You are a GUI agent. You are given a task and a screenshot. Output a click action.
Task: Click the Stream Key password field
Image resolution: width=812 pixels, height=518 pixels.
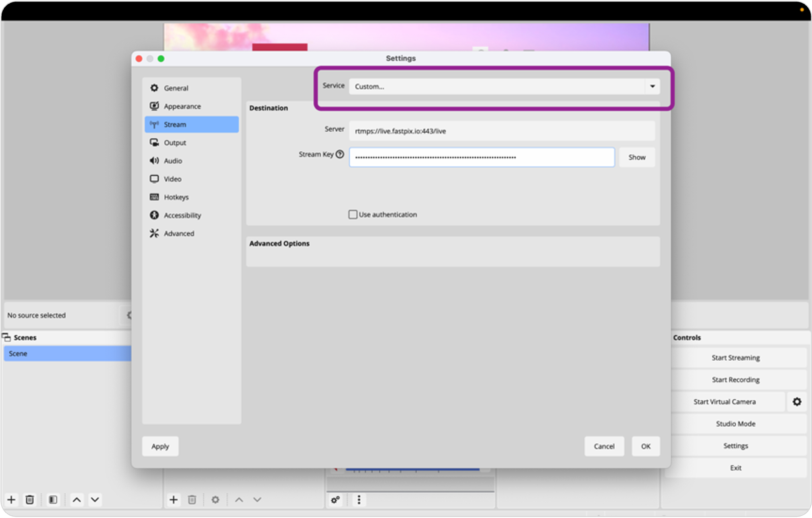[481, 157]
